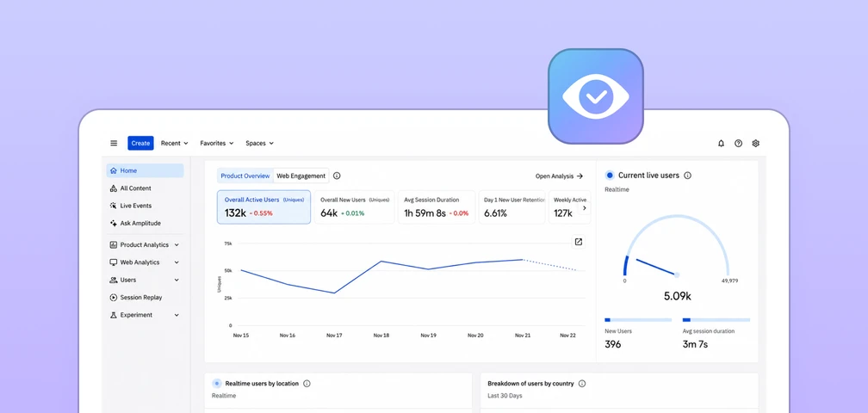Click the Open Analysis link

[x=559, y=176]
